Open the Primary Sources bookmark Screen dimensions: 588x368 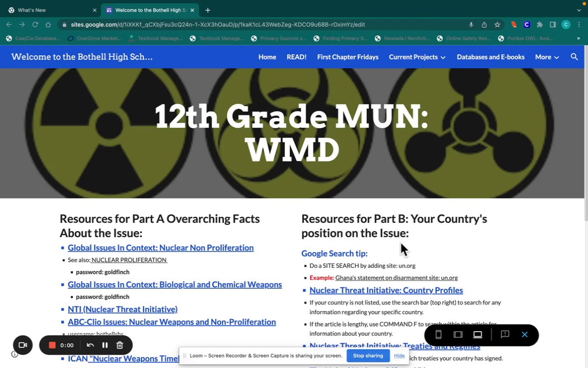279,38
